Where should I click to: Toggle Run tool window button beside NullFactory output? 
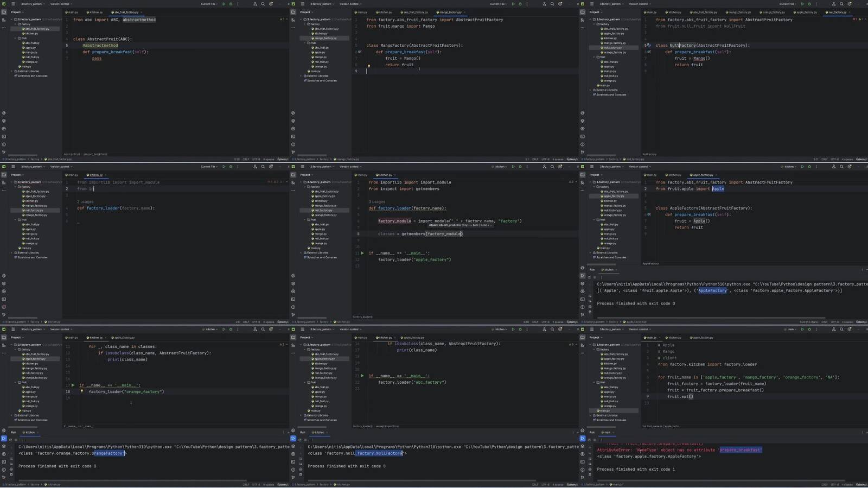coord(293,439)
